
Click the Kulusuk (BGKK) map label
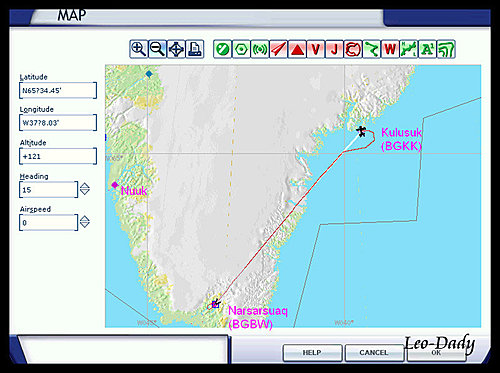(401, 139)
